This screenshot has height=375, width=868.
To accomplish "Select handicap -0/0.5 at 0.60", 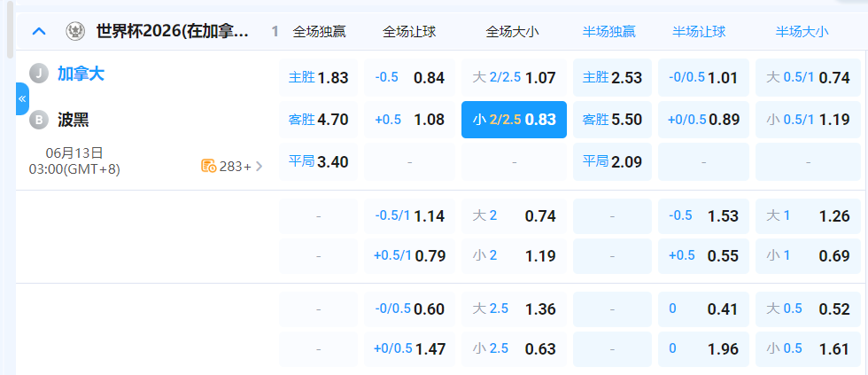I will click(409, 309).
